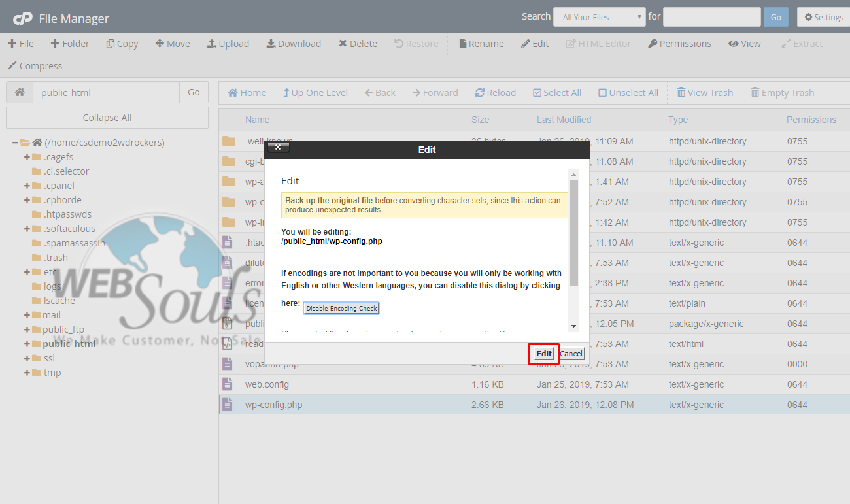
Task: Select .htpasswds in folder tree
Action: click(67, 214)
